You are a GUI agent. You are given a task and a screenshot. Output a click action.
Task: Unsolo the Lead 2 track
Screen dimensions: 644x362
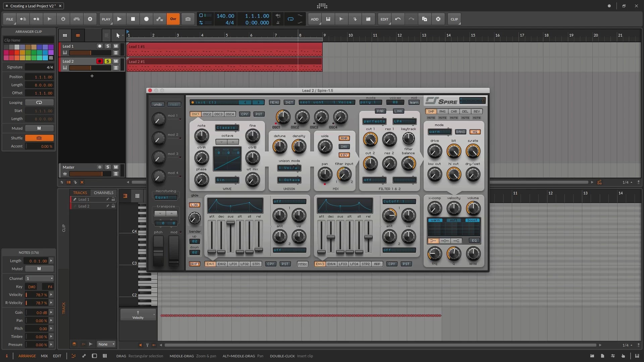click(x=108, y=61)
